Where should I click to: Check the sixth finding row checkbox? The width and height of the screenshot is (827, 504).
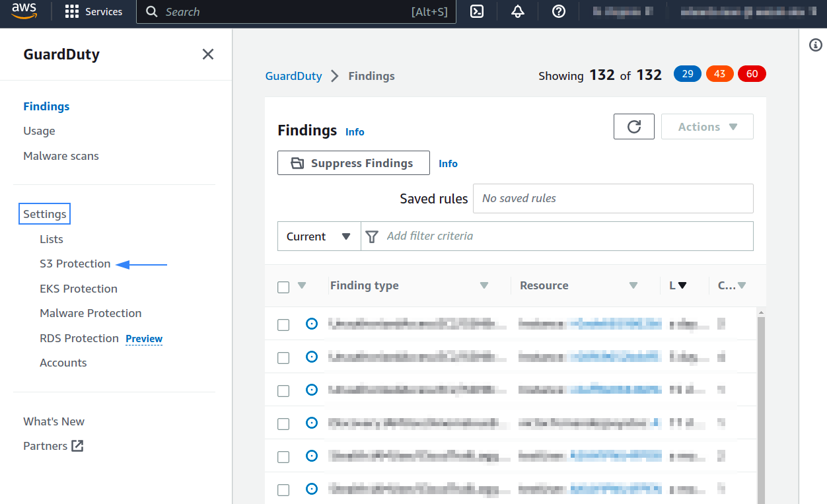[283, 489]
